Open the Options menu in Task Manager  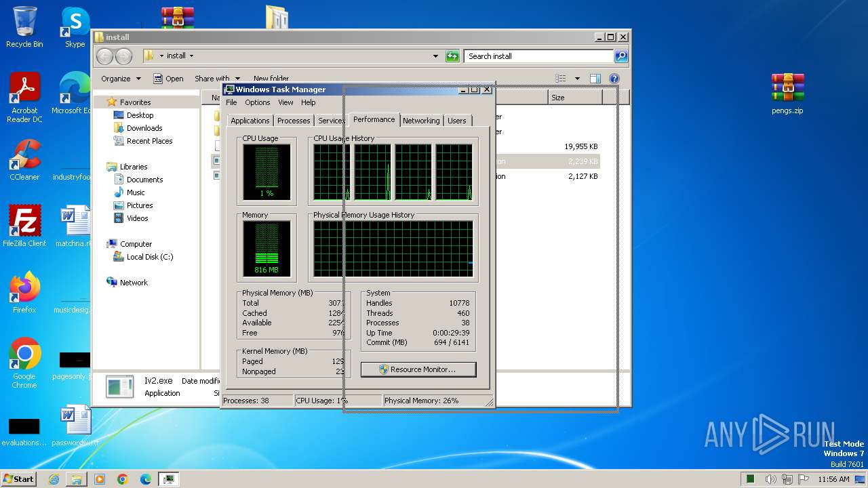[x=257, y=102]
